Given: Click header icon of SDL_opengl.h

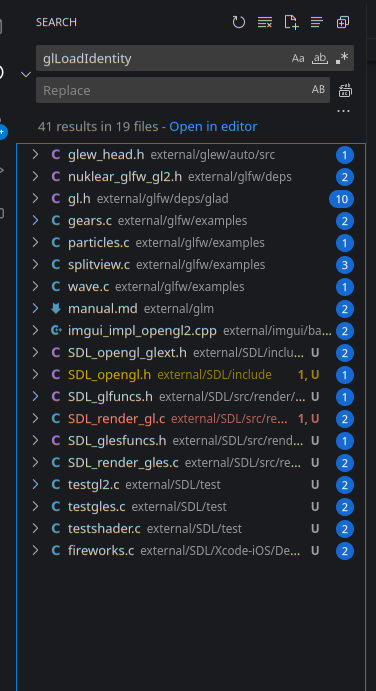Looking at the screenshot, I should tap(56, 375).
